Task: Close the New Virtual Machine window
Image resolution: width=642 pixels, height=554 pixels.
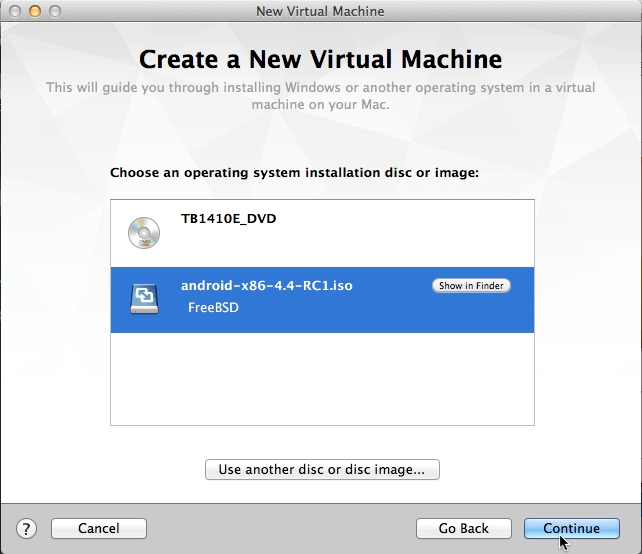Action: (x=15, y=11)
